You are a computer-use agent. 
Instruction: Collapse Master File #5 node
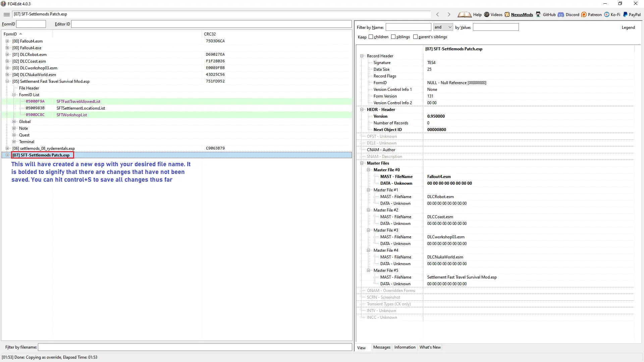coord(368,270)
